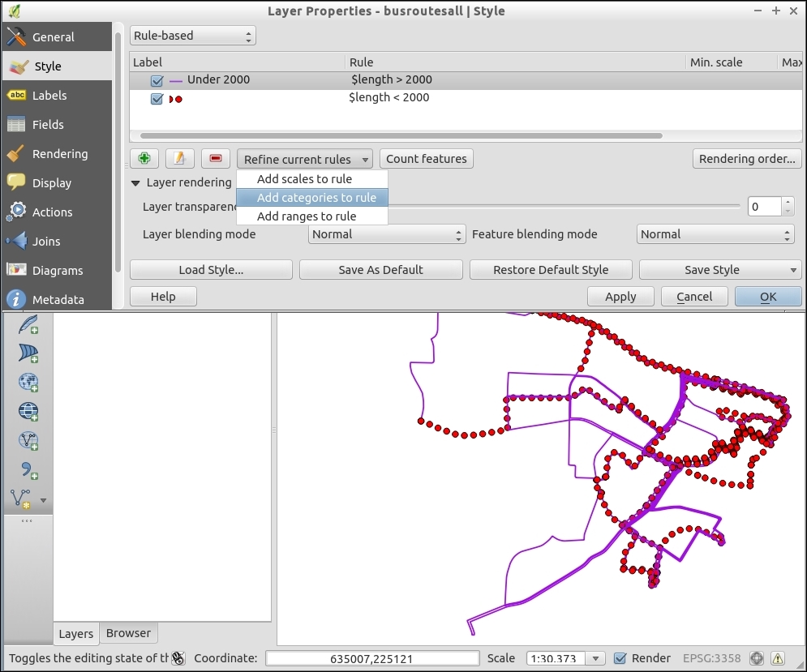Click the Count features button
This screenshot has height=672, width=807.
pos(427,159)
